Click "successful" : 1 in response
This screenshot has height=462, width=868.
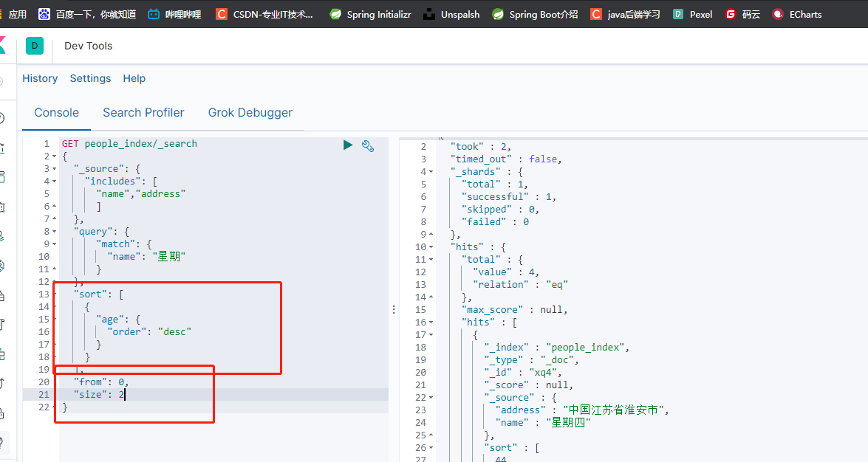tap(509, 197)
